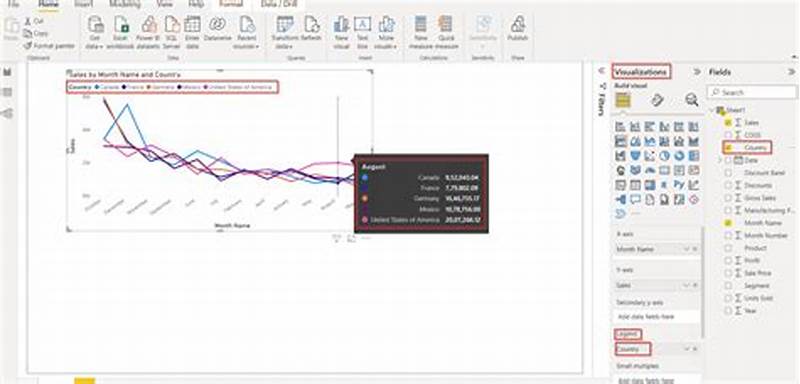This screenshot has width=800, height=384.
Task: Switch to Report view in left sidebar
Action: (8, 72)
